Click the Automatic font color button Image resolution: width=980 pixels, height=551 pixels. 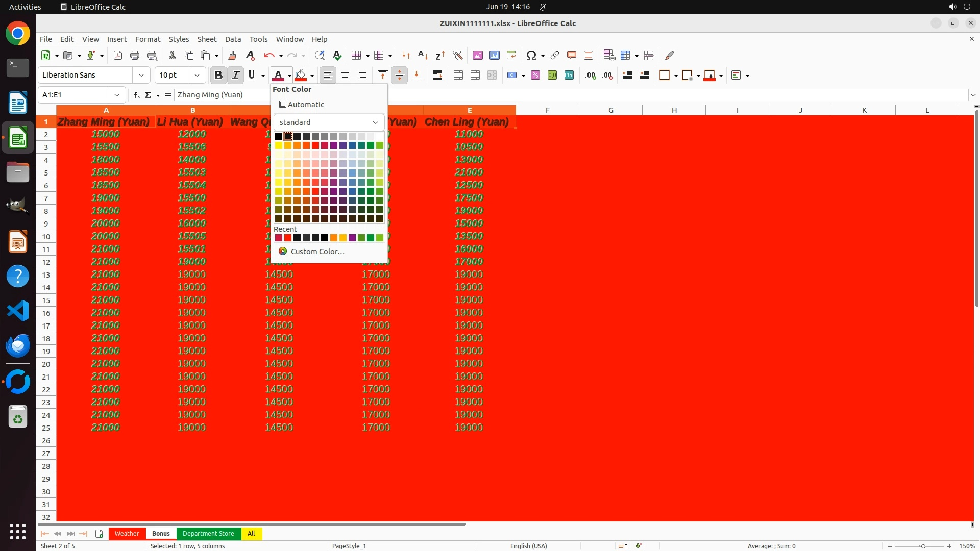tap(302, 105)
